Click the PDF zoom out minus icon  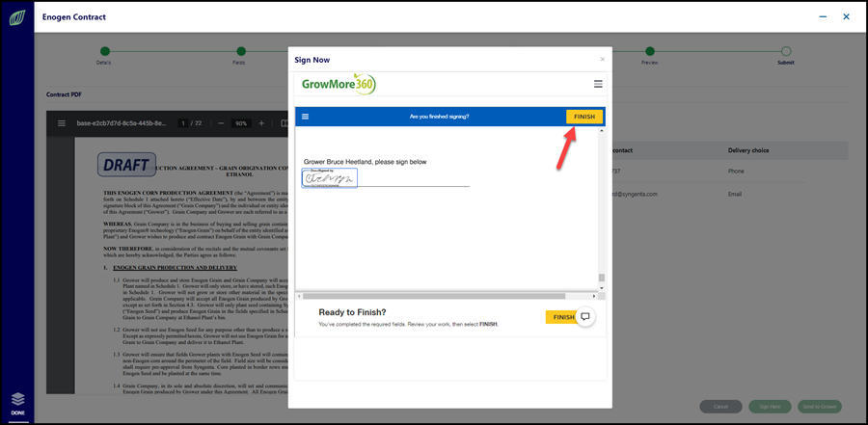(x=221, y=123)
